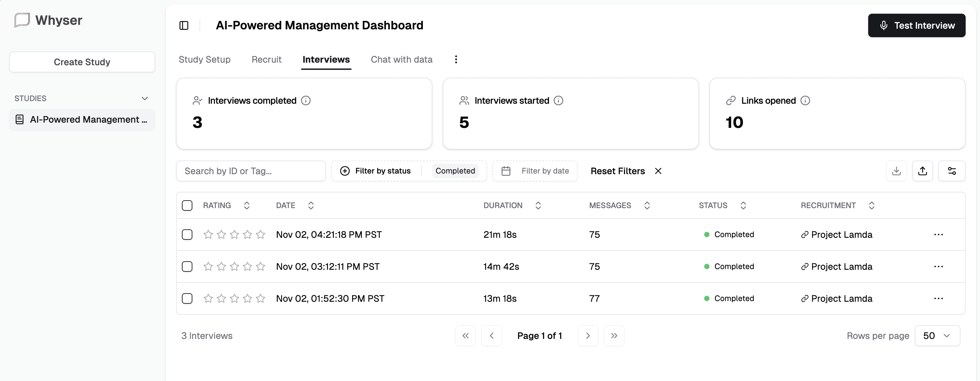Open the Recruit tab

pos(266,59)
